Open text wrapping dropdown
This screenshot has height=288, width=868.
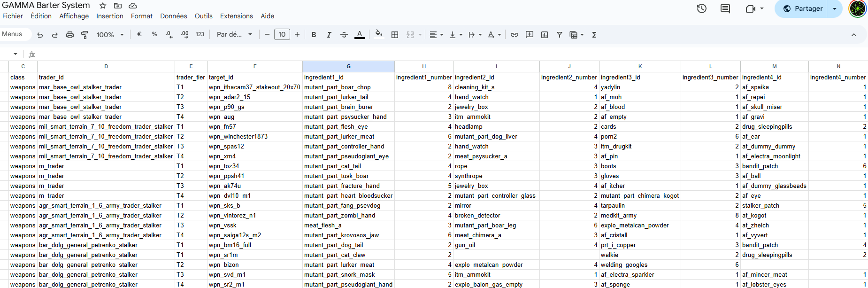point(475,34)
